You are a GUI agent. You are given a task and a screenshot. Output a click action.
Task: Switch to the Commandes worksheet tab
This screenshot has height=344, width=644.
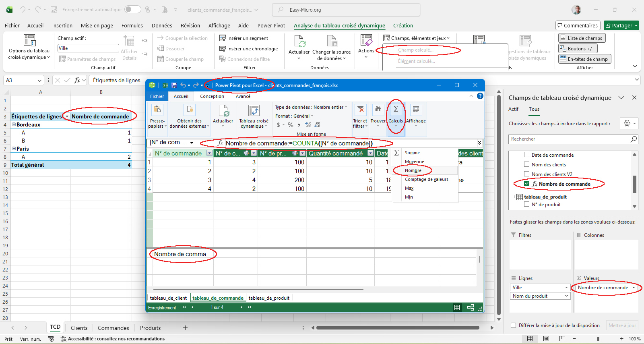[113, 328]
